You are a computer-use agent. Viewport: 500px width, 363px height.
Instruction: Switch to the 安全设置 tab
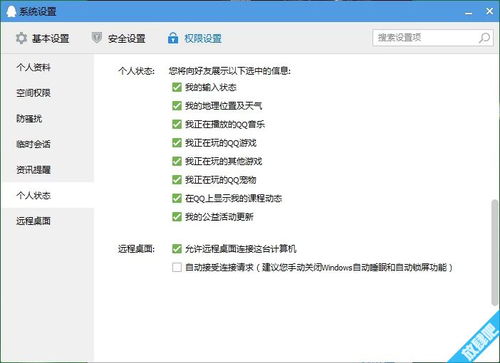(119, 38)
